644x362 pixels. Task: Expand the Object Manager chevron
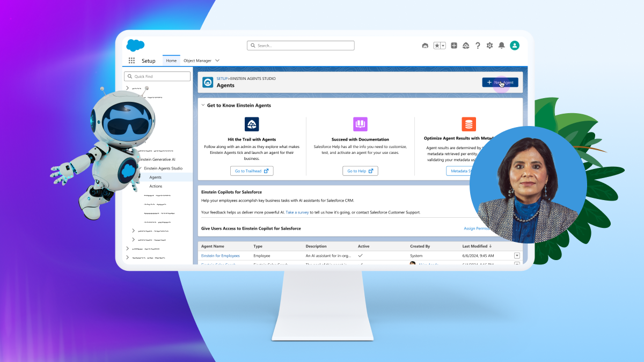tap(217, 60)
